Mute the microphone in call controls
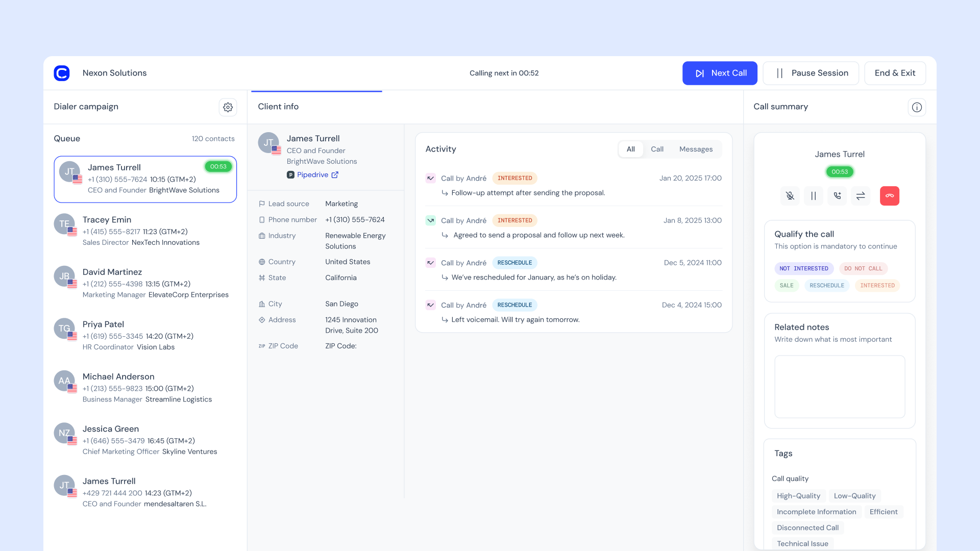Image resolution: width=980 pixels, height=551 pixels. [790, 196]
